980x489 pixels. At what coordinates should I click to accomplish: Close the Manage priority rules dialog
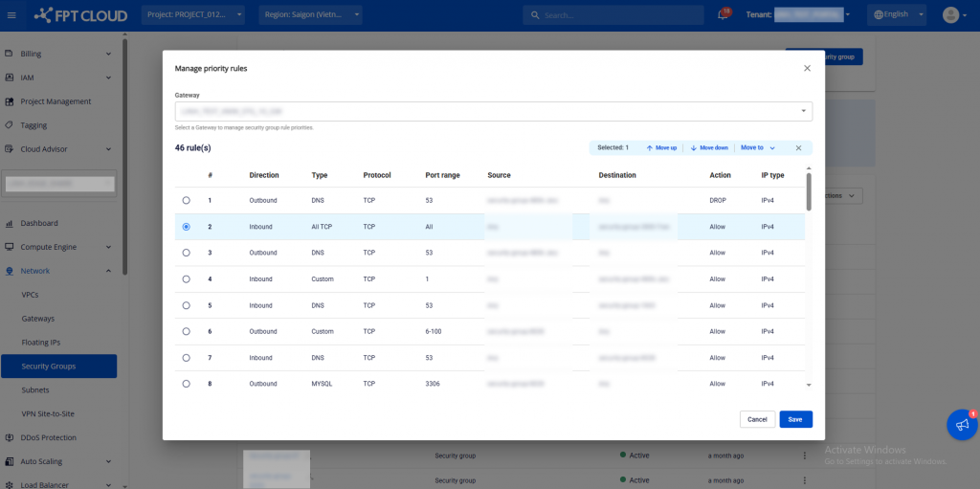pos(807,68)
